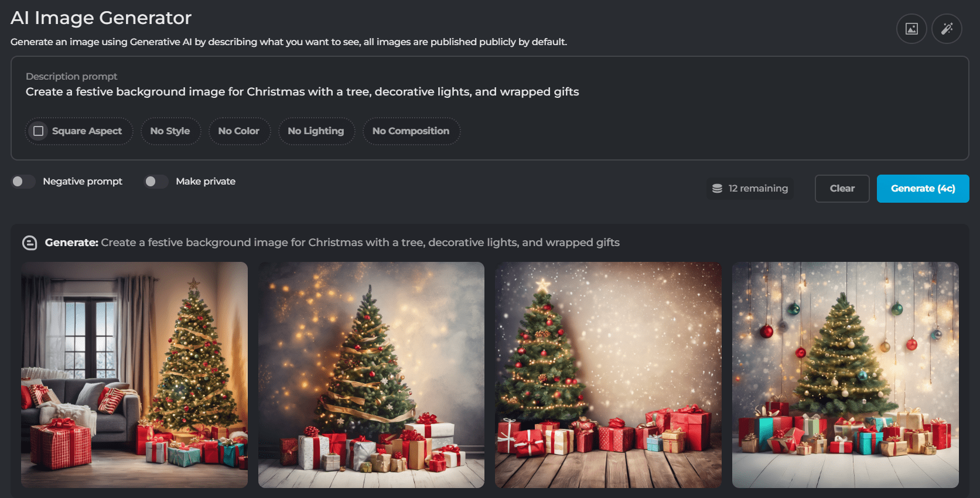This screenshot has height=498, width=980.
Task: Click the Clear button
Action: [x=842, y=189]
